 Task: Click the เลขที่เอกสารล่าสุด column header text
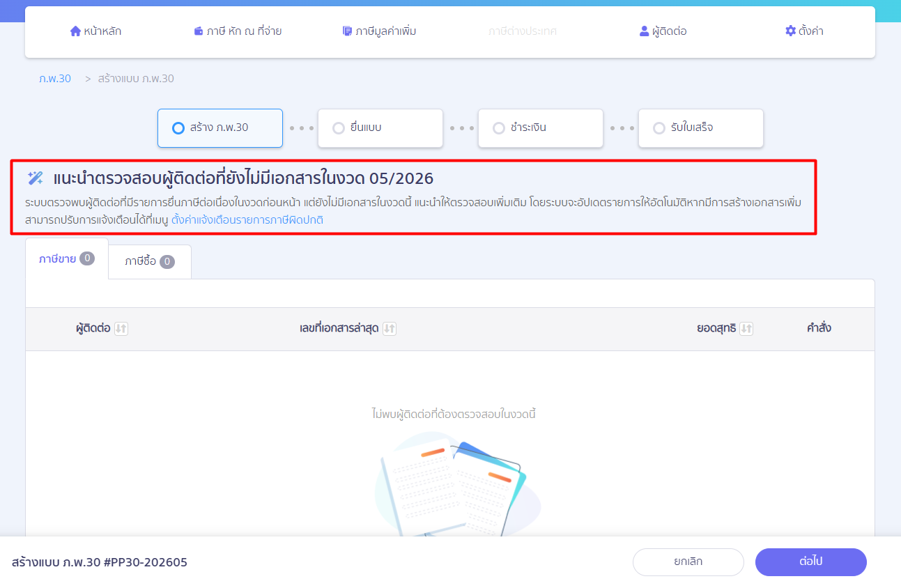point(339,328)
